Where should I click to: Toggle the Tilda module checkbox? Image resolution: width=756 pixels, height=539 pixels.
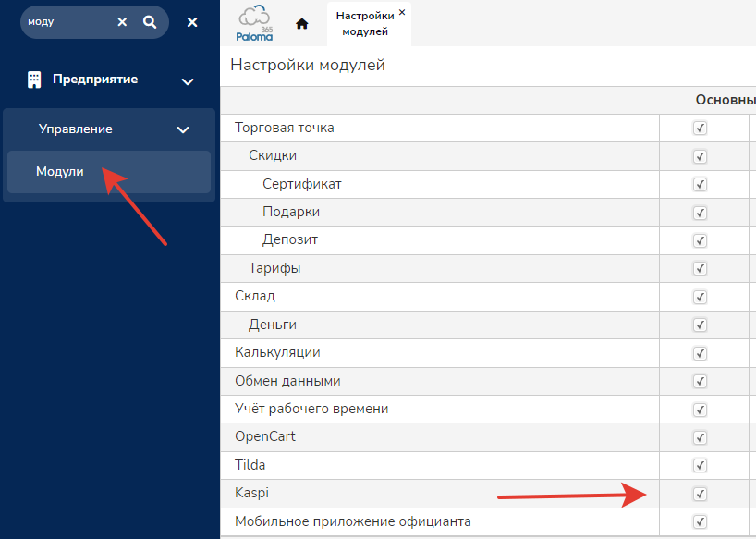700,465
